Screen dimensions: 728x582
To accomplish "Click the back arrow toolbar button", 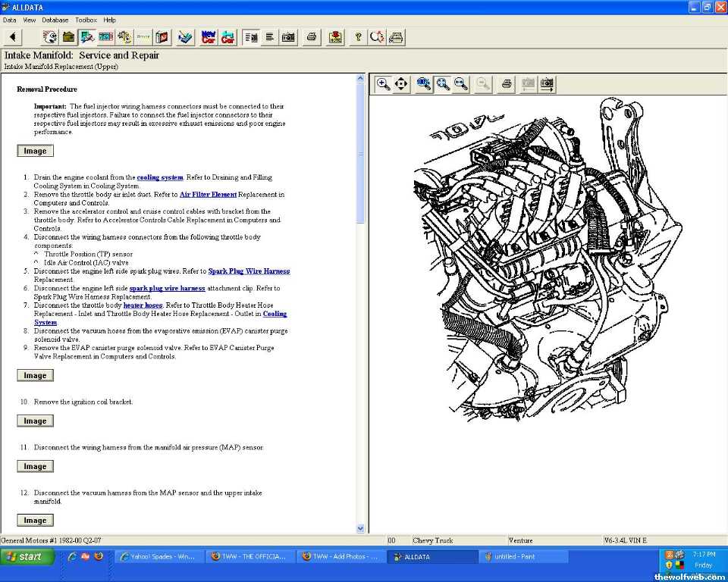I will [x=13, y=36].
